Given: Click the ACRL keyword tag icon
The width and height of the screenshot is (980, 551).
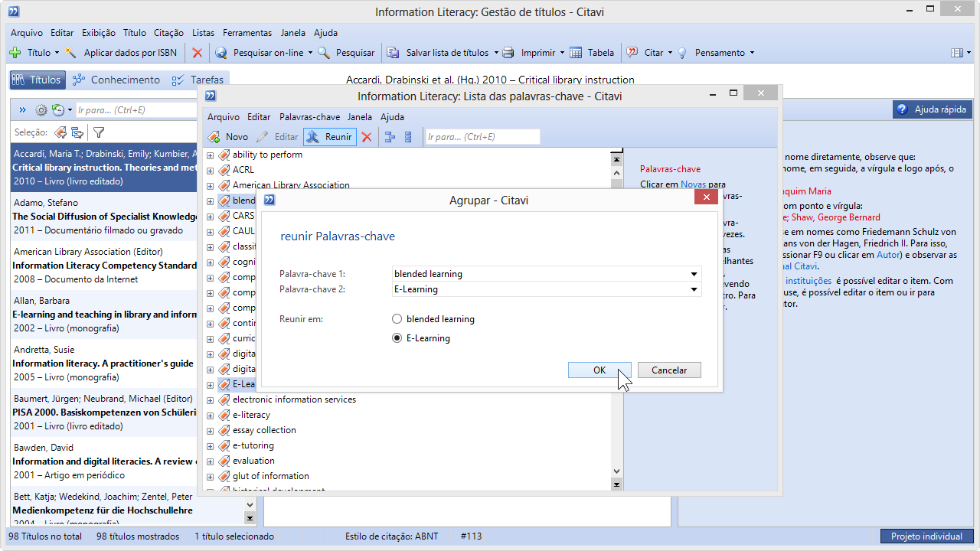Looking at the screenshot, I should pyautogui.click(x=224, y=170).
